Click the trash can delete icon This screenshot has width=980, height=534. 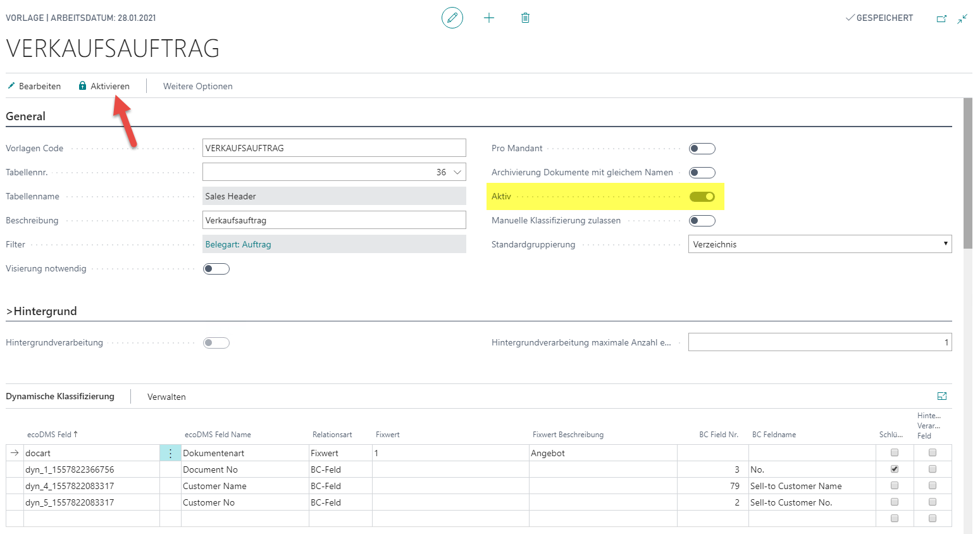(525, 18)
